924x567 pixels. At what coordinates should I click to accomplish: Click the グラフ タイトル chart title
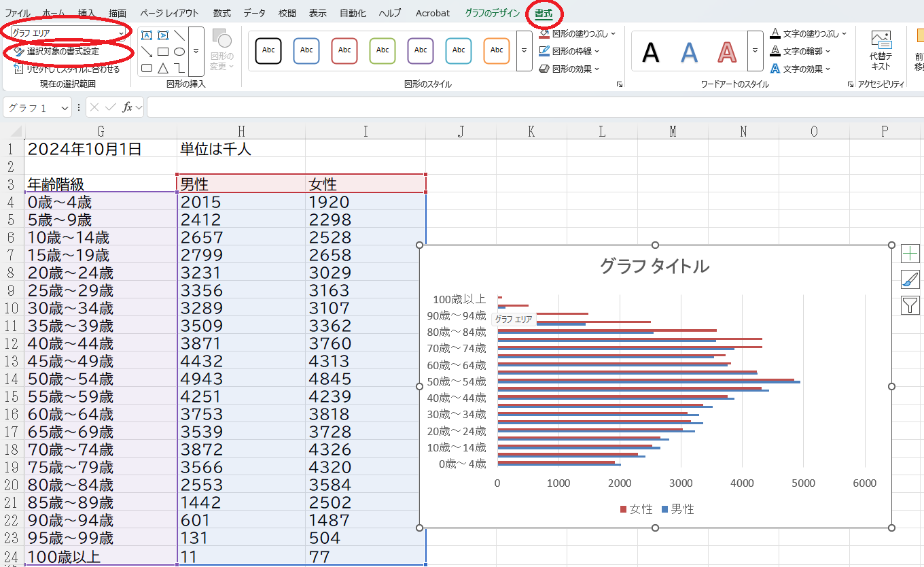tap(654, 266)
